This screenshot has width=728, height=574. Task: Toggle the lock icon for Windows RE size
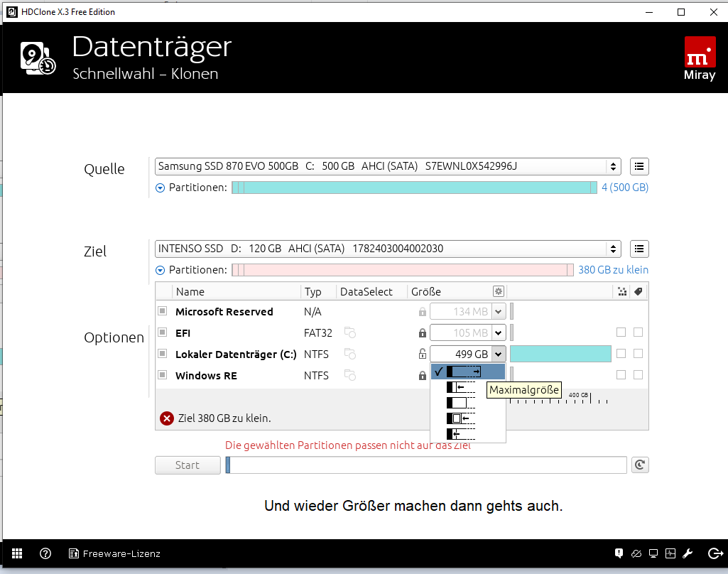(x=423, y=375)
